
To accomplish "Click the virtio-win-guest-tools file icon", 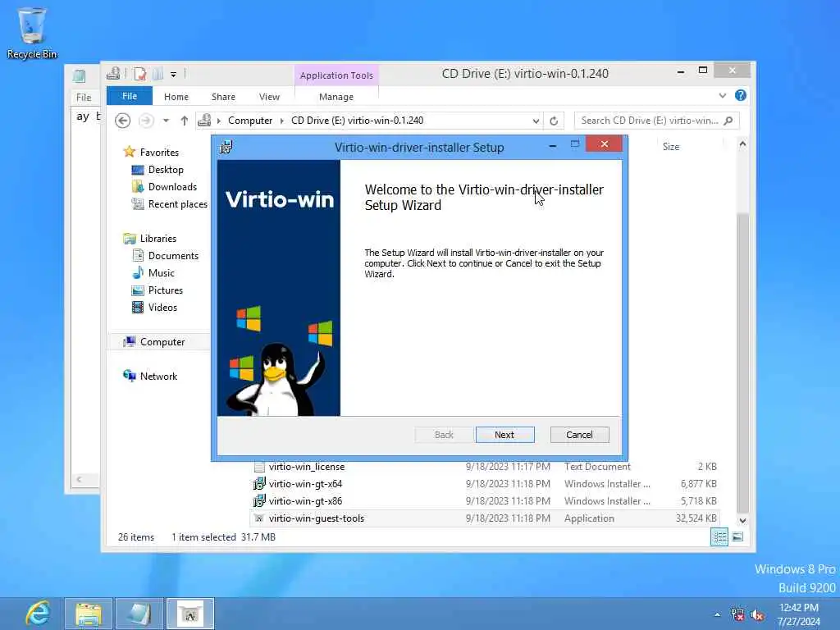I will click(x=259, y=518).
